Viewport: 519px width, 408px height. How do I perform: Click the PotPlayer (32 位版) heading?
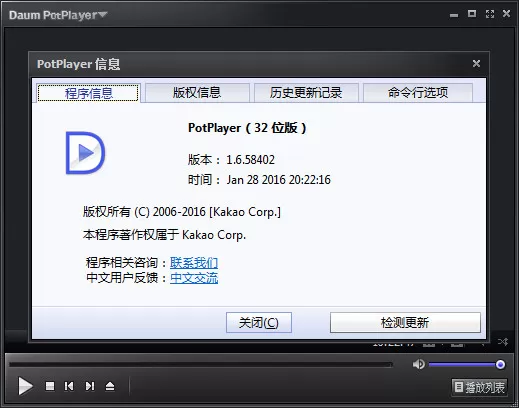(x=247, y=128)
